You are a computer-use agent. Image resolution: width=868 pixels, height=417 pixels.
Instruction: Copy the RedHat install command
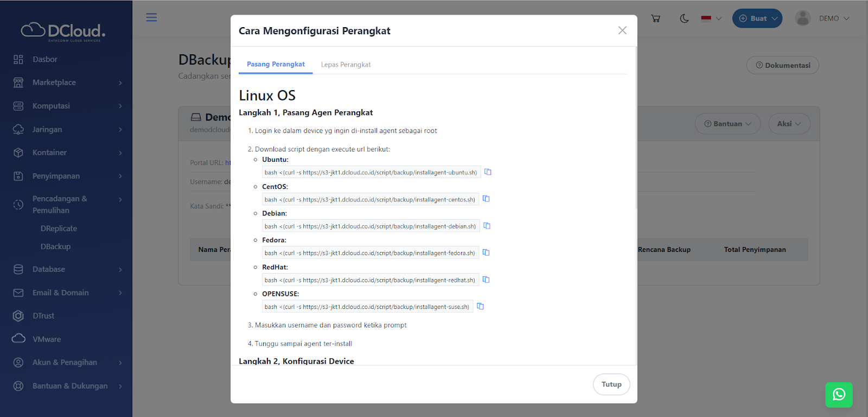486,280
